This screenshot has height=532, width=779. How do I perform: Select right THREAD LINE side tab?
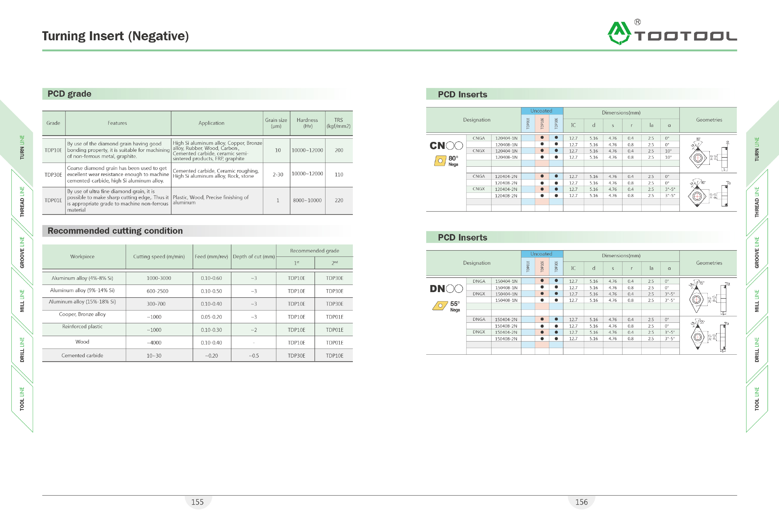click(x=757, y=202)
